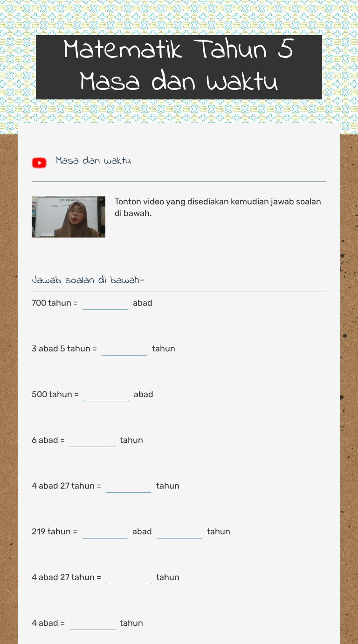
Task: Click the '3 abad 5 tahun =' question label
Action: tap(64, 349)
